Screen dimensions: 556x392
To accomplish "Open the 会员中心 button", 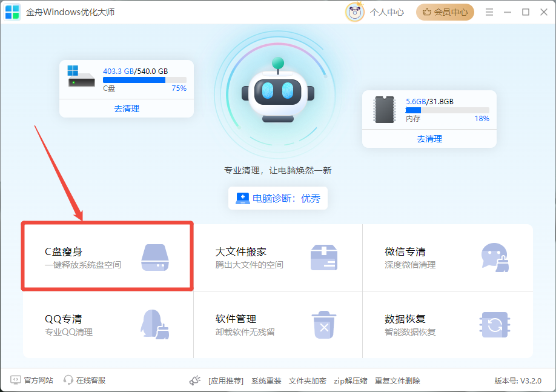I will (445, 12).
